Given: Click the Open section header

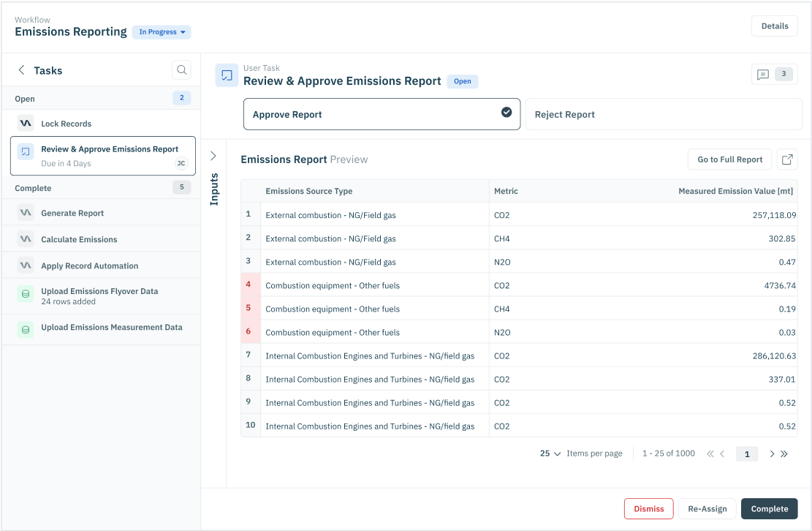Looking at the screenshot, I should tap(102, 98).
